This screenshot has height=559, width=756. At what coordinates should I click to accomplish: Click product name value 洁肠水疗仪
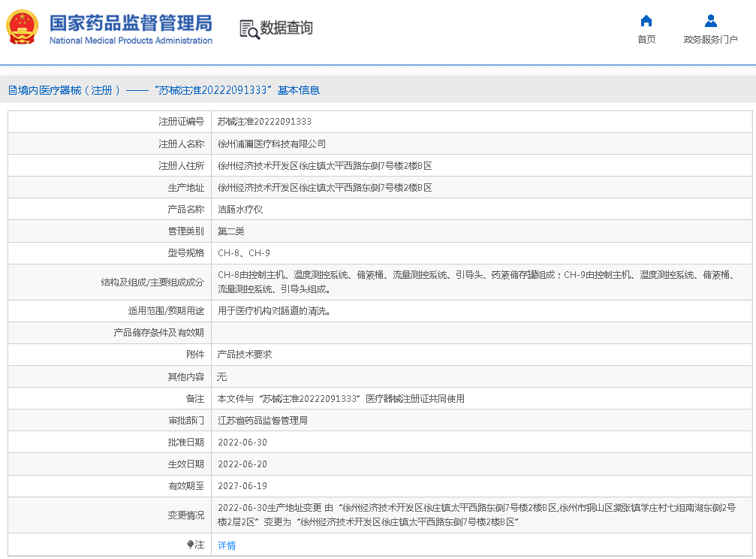pos(240,210)
